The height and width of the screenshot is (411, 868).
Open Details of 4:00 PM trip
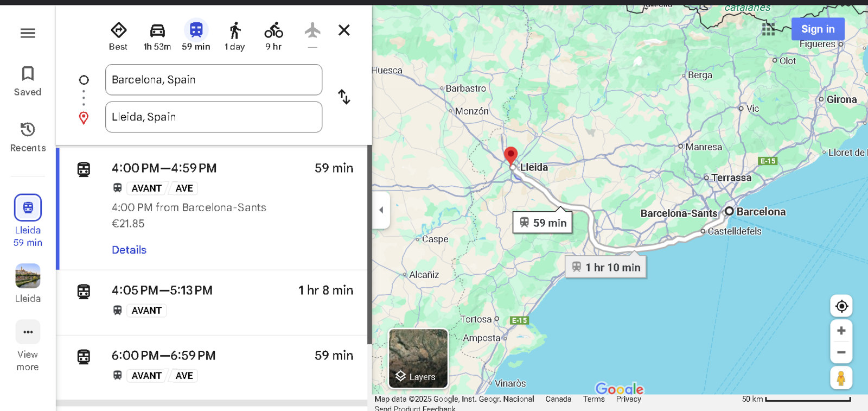129,250
